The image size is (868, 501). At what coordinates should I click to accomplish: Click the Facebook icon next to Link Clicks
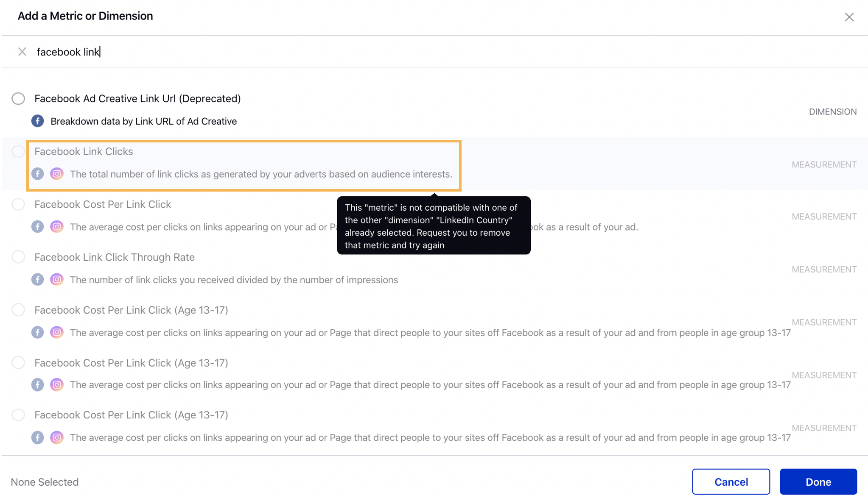tap(38, 173)
